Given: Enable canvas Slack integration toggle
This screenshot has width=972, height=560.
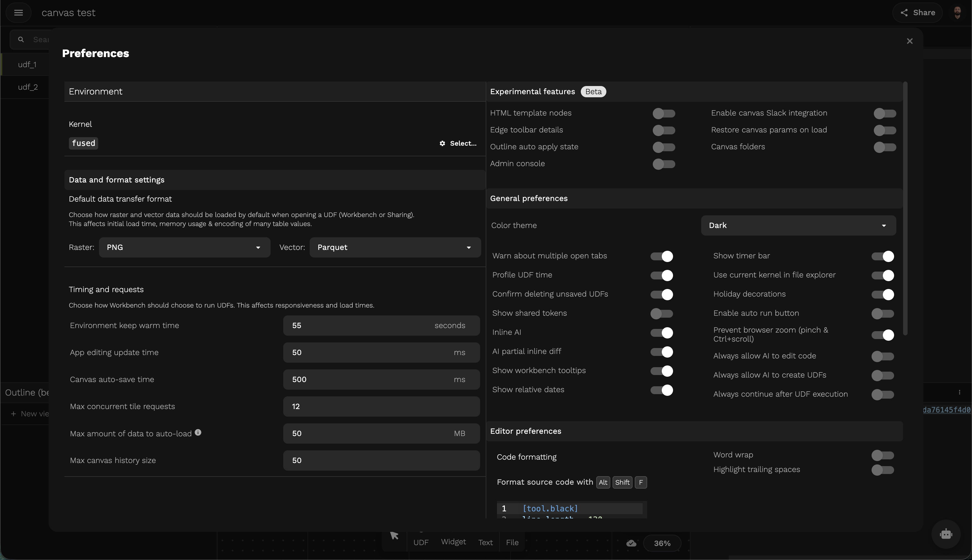Looking at the screenshot, I should coord(885,114).
